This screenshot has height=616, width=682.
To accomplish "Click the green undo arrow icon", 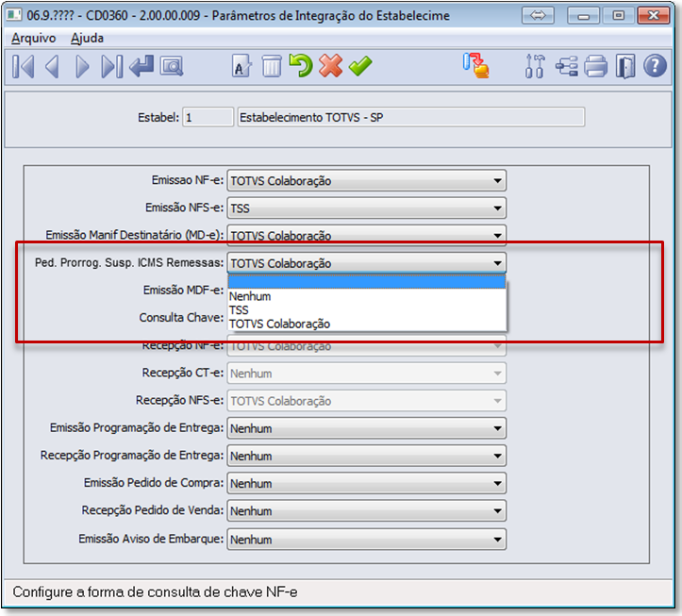I will pyautogui.click(x=301, y=66).
